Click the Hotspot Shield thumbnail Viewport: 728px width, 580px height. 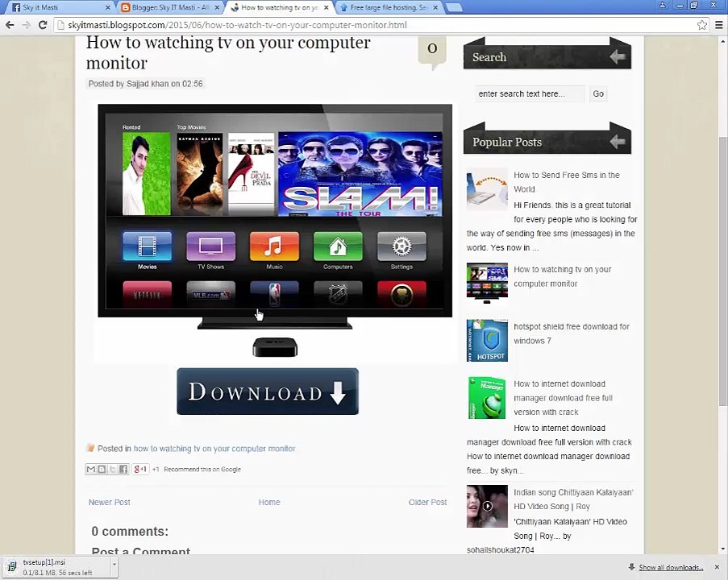tap(487, 340)
